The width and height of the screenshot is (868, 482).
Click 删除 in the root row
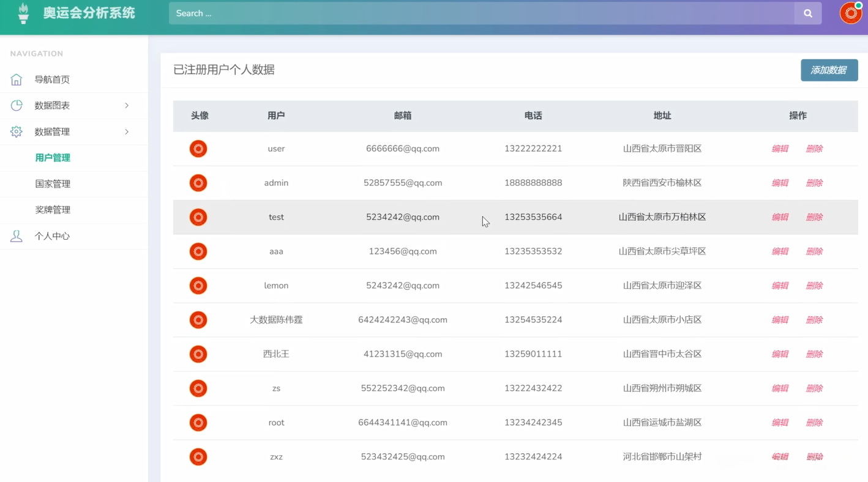click(x=814, y=423)
